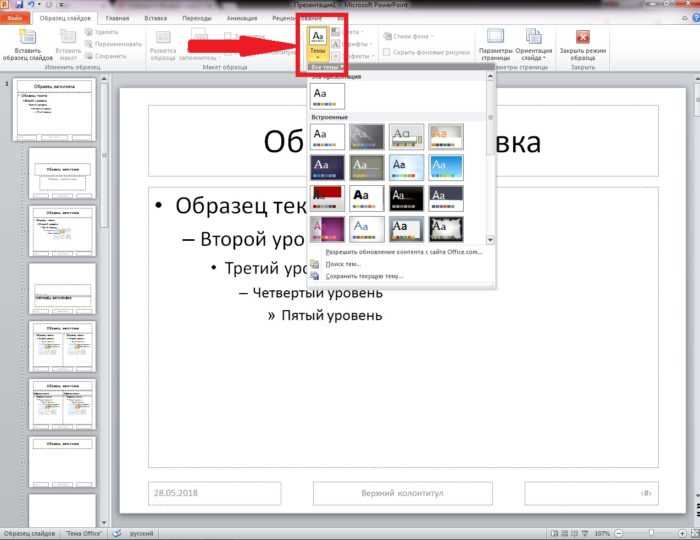This screenshot has width=700, height=540.
Task: Toggle Hide Background Graphics checkbox
Action: click(x=387, y=53)
